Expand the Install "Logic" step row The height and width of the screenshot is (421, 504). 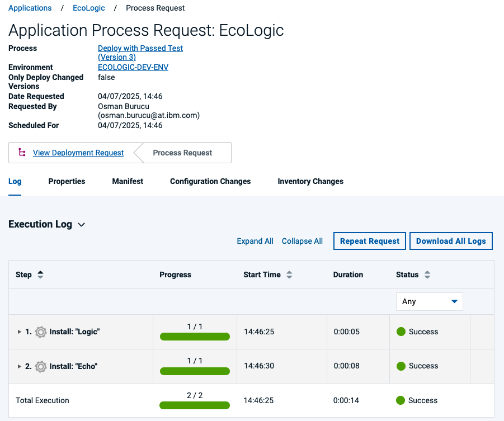click(19, 332)
